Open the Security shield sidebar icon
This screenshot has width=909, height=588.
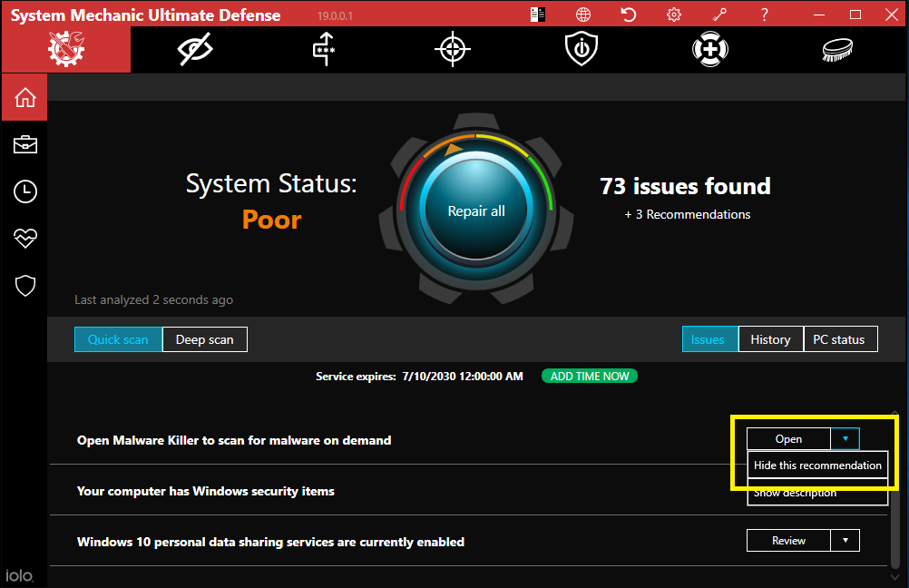24,285
